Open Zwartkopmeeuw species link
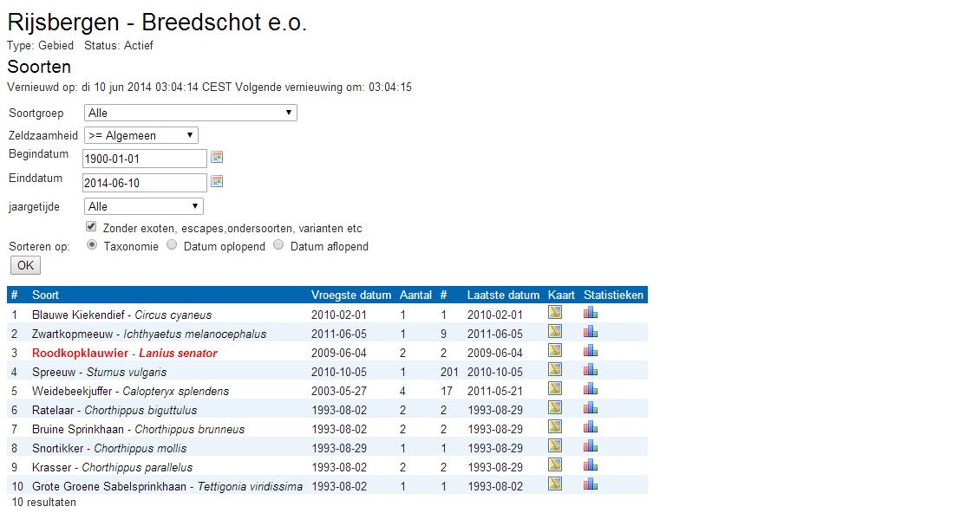 point(149,334)
